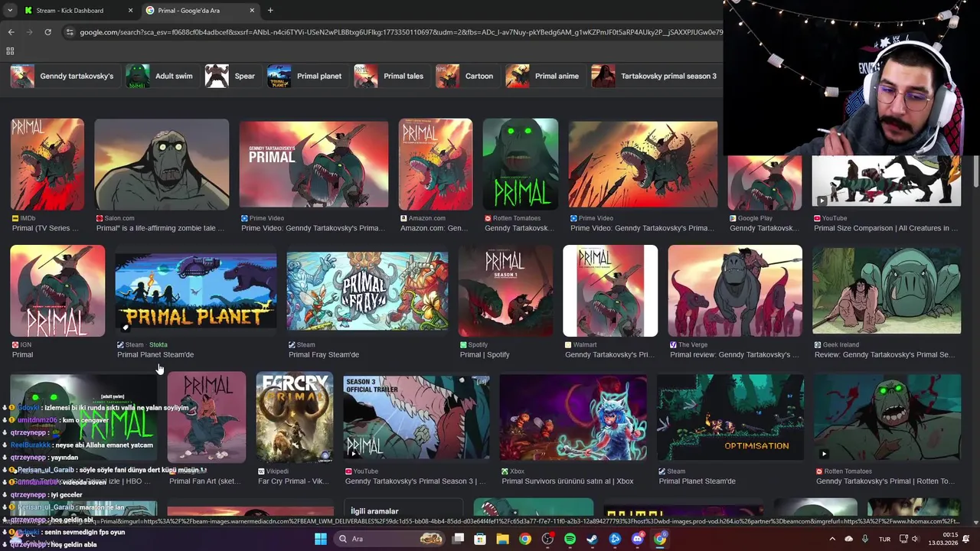Viewport: 980px width, 551px height.
Task: Close the Primal - Google'da Ara tab
Action: (252, 11)
